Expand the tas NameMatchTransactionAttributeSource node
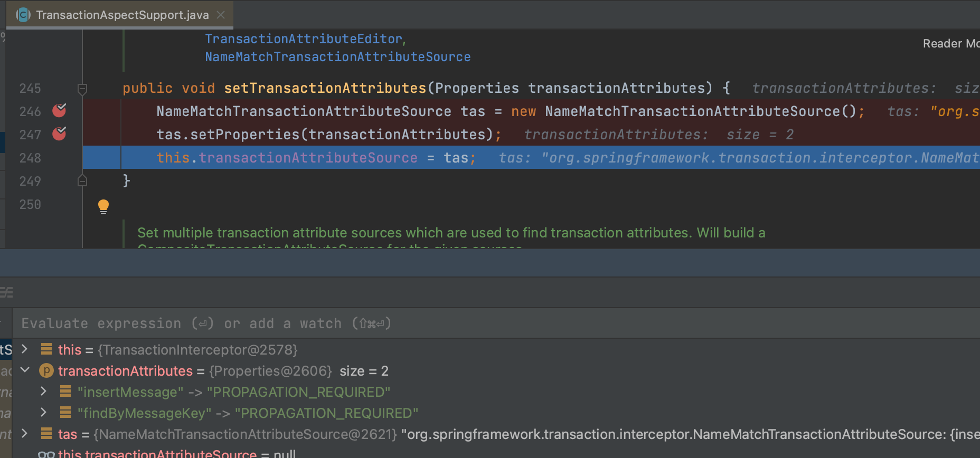980x458 pixels. click(x=24, y=434)
